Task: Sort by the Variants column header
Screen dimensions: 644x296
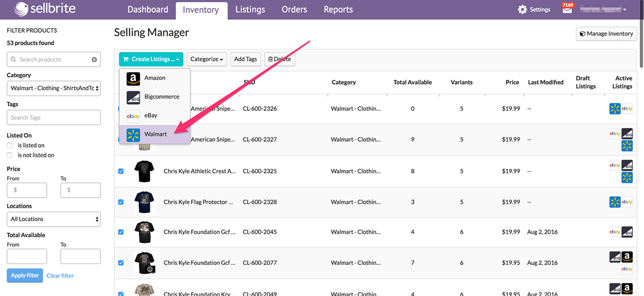Action: [x=462, y=82]
